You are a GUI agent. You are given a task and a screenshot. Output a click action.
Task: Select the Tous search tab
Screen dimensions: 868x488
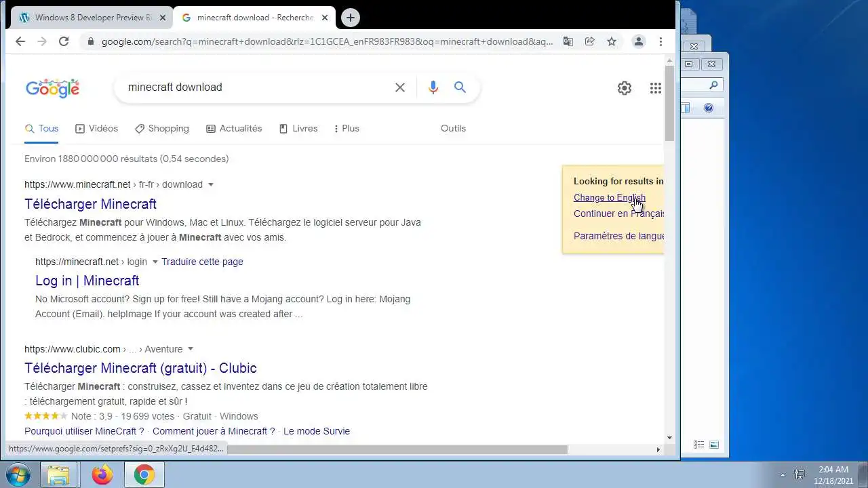click(x=41, y=128)
